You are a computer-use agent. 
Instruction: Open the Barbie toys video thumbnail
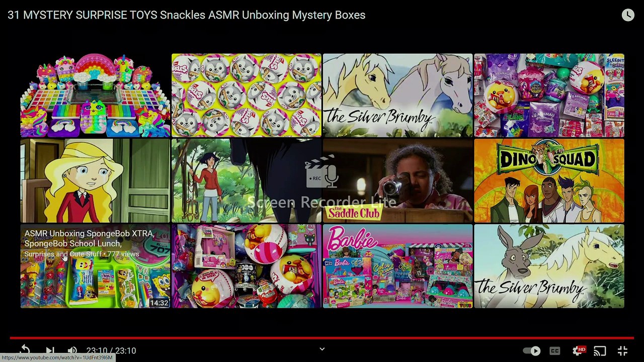point(397,266)
